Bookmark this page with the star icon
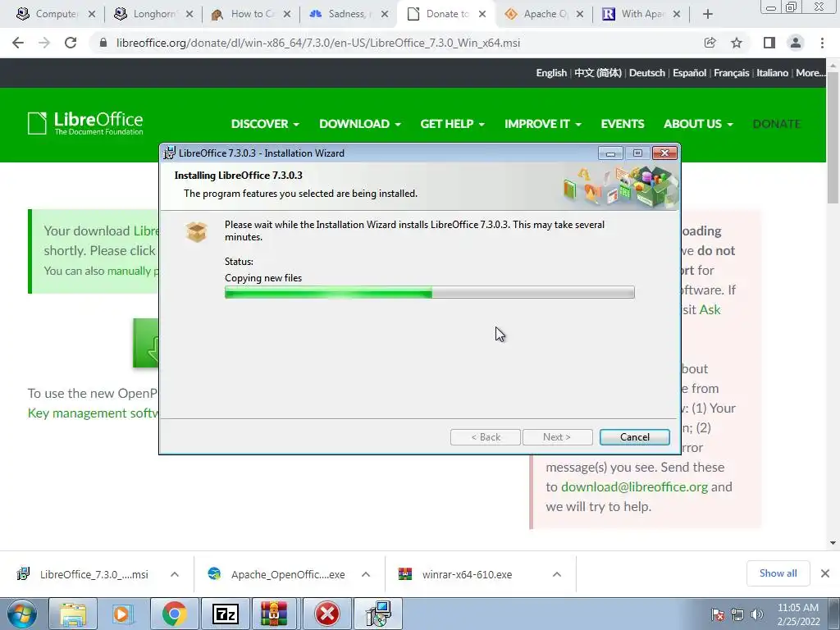Viewport: 840px width, 630px height. click(x=737, y=43)
